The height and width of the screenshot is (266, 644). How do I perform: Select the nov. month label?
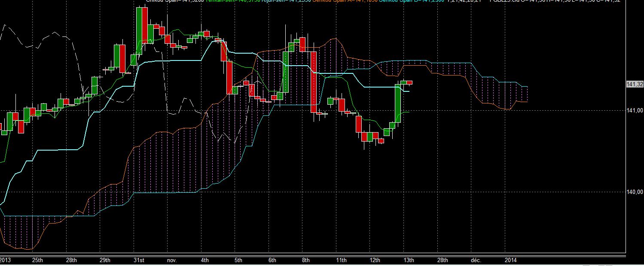(171, 260)
